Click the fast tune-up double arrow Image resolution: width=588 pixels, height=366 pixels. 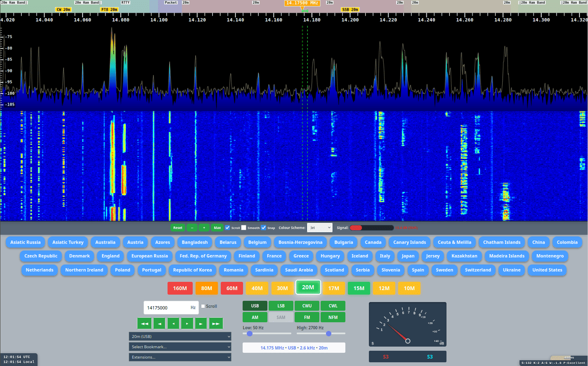point(215,323)
